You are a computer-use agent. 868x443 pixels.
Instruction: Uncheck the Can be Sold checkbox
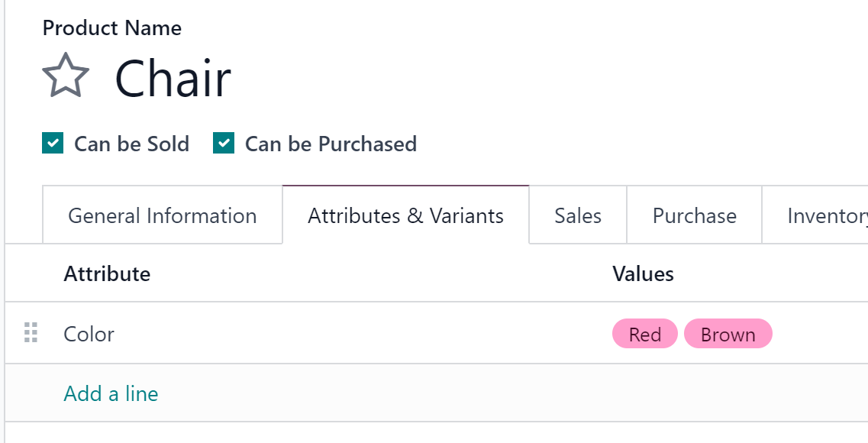pyautogui.click(x=53, y=143)
